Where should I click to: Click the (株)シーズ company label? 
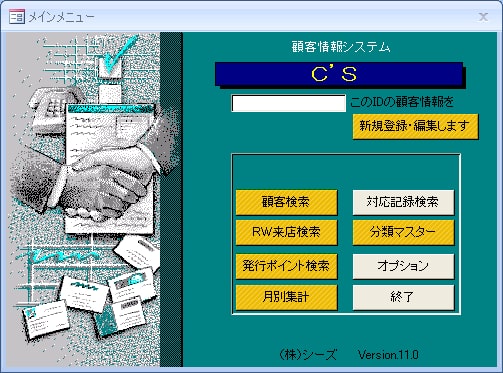coord(308,355)
